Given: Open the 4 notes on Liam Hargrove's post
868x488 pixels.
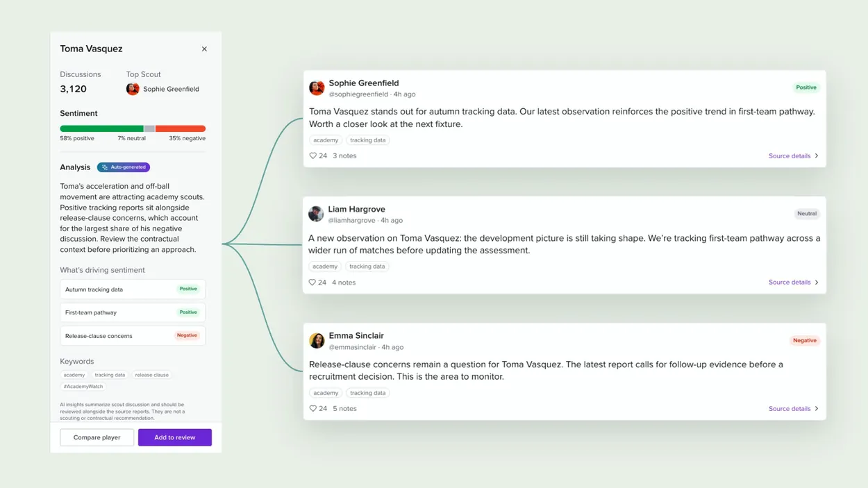Looking at the screenshot, I should click(344, 283).
